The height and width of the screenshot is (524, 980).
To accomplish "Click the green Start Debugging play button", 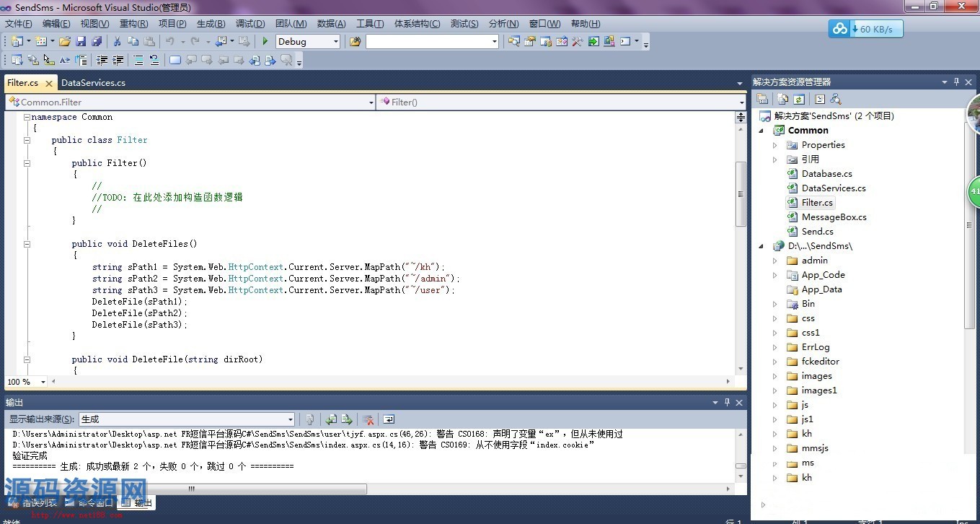I will (265, 42).
